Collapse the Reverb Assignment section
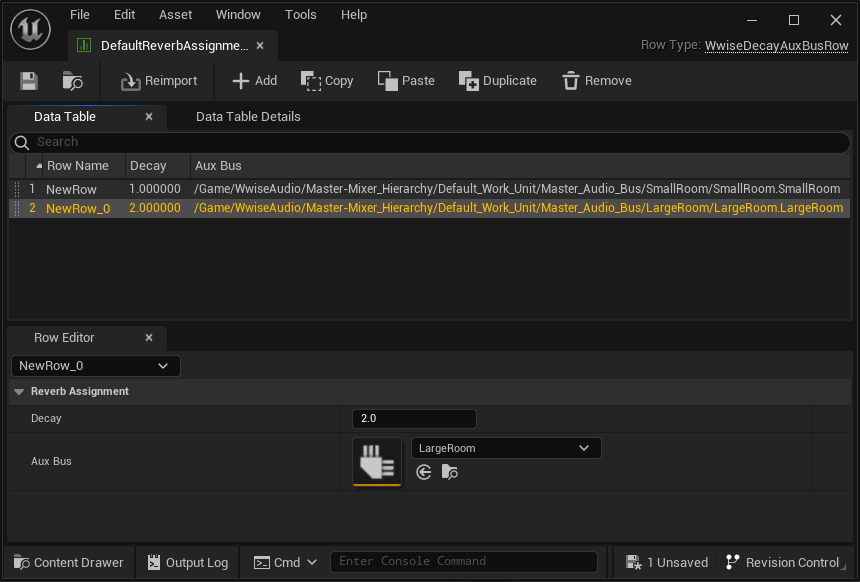 tap(19, 392)
